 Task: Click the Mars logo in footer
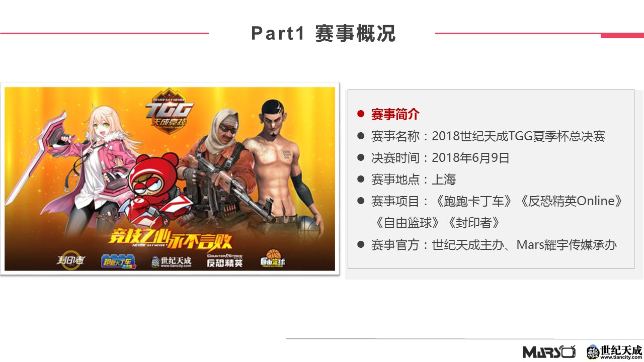pyautogui.click(x=549, y=351)
